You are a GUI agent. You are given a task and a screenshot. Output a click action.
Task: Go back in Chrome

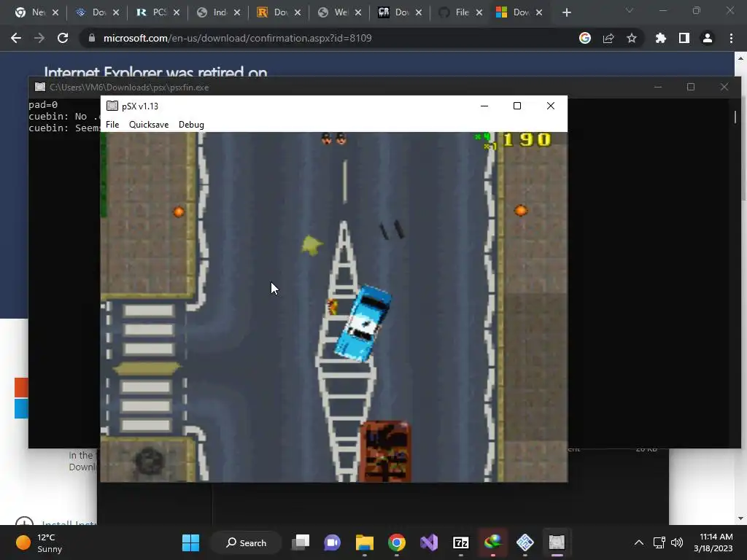coord(16,38)
